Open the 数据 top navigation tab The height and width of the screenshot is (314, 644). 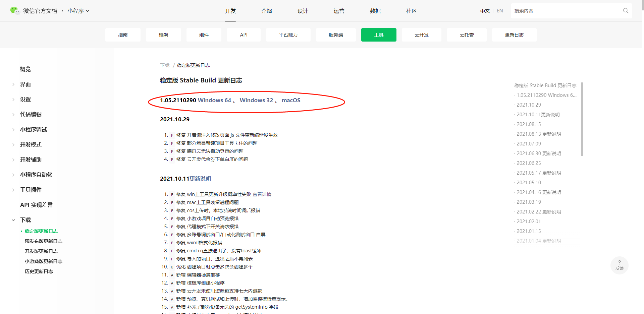[375, 11]
